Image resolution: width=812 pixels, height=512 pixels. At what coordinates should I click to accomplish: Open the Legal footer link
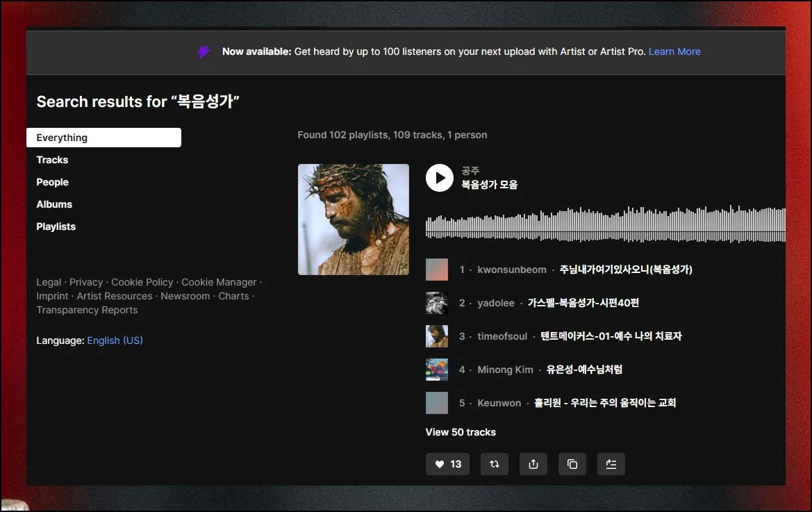pos(49,282)
